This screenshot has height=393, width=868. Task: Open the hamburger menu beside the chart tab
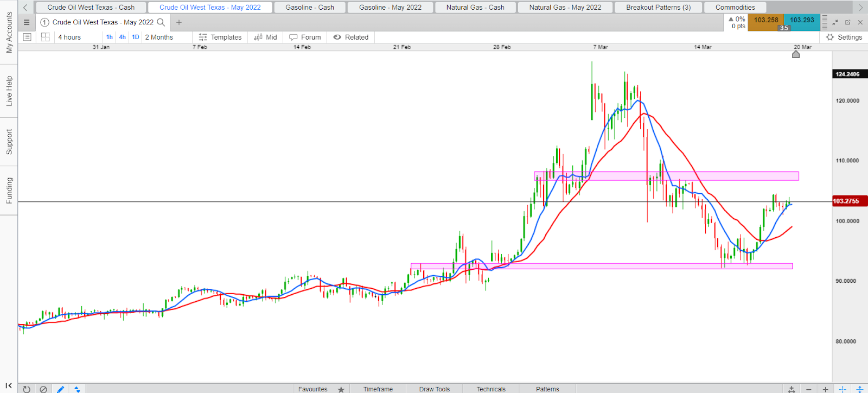coord(27,22)
